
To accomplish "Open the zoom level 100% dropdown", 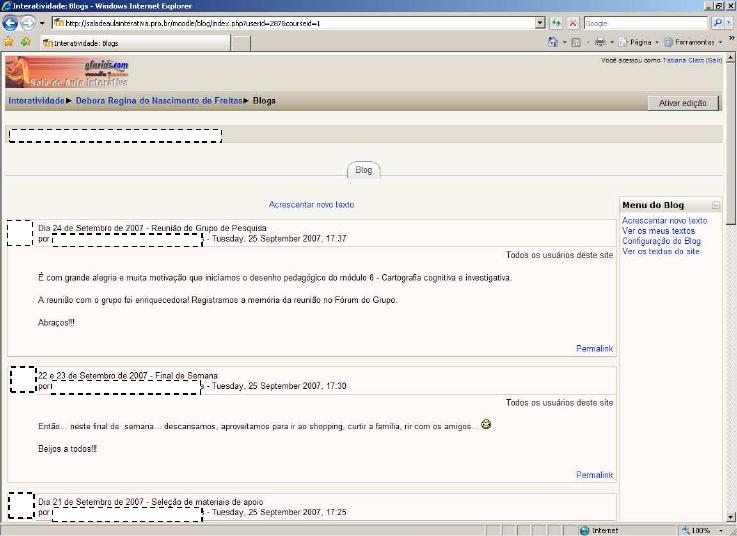I will (704, 530).
